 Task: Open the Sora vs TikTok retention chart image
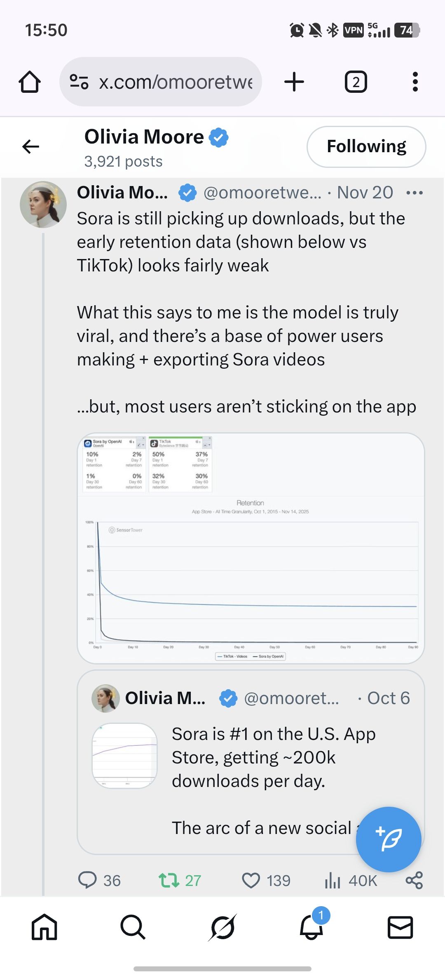251,548
